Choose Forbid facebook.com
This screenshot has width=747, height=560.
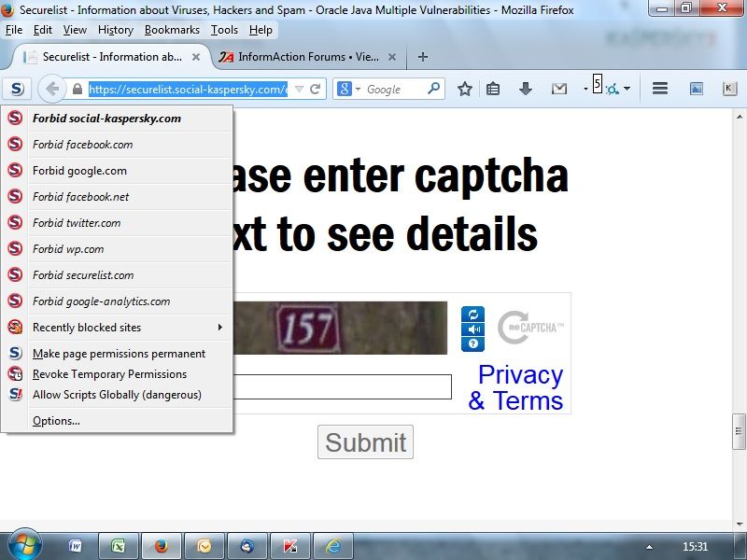pos(118,145)
